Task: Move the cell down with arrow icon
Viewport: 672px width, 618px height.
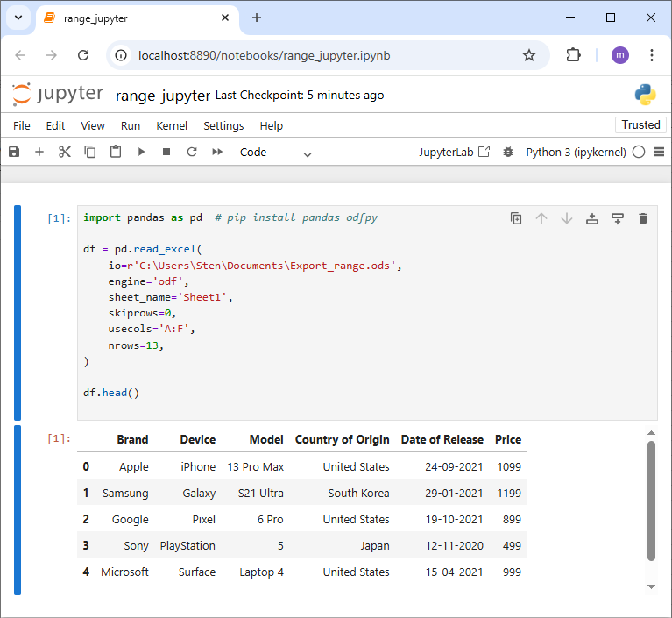Action: click(x=567, y=218)
